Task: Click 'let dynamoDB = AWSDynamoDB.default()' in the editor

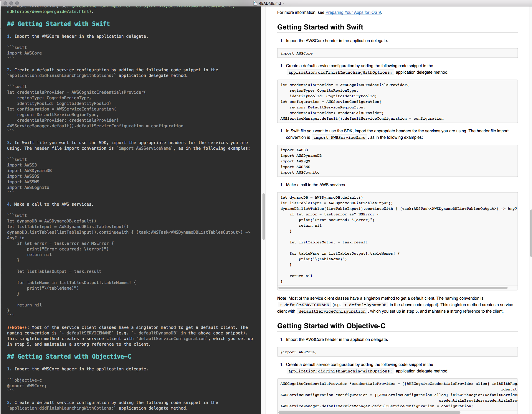Action: [52, 221]
